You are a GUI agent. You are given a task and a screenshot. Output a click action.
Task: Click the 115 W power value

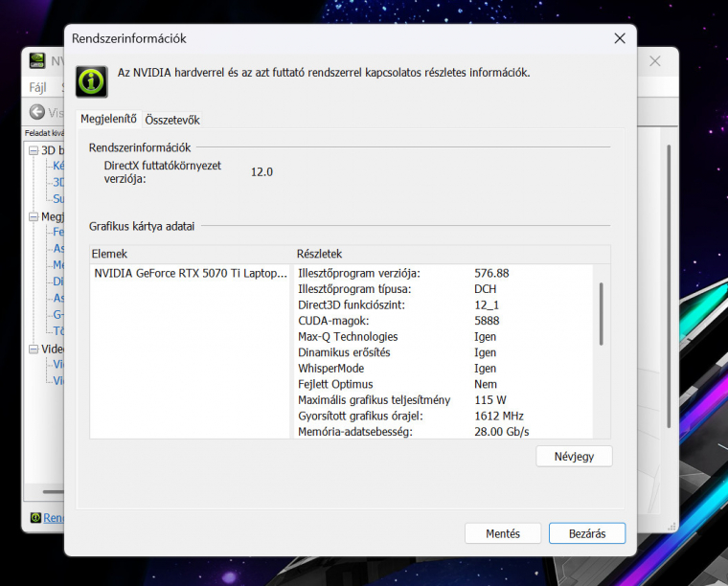pyautogui.click(x=490, y=400)
